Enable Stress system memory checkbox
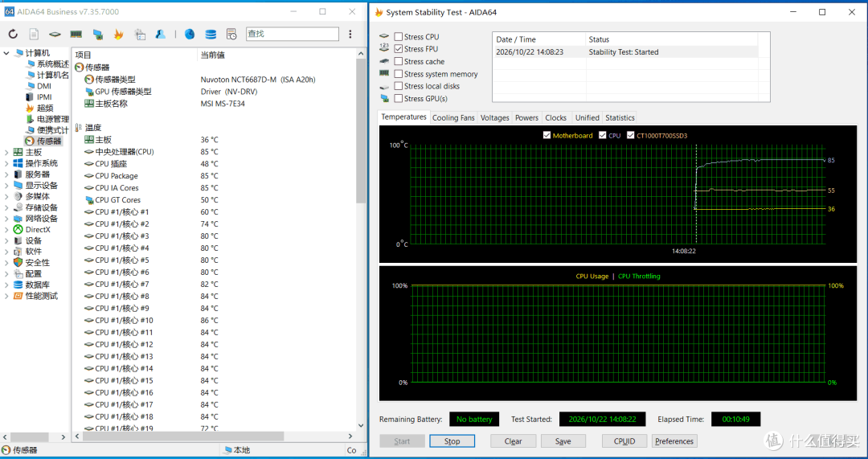868x459 pixels. (398, 74)
